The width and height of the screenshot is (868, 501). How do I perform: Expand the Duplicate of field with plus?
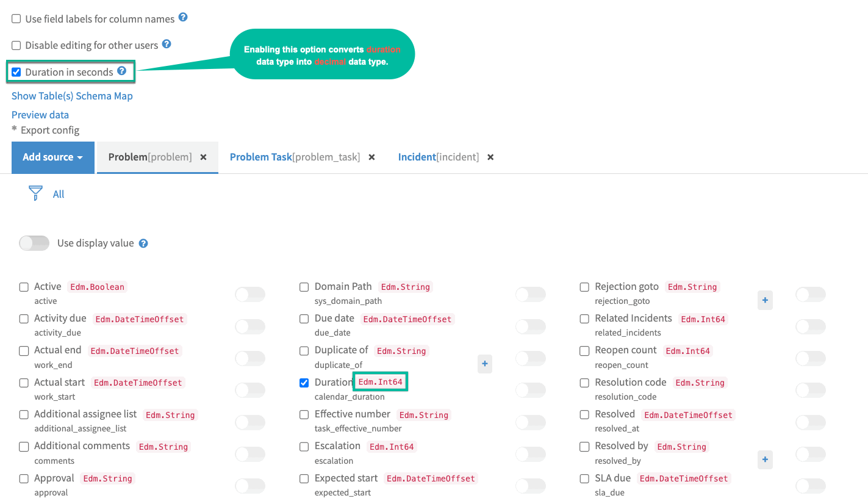pyautogui.click(x=485, y=364)
